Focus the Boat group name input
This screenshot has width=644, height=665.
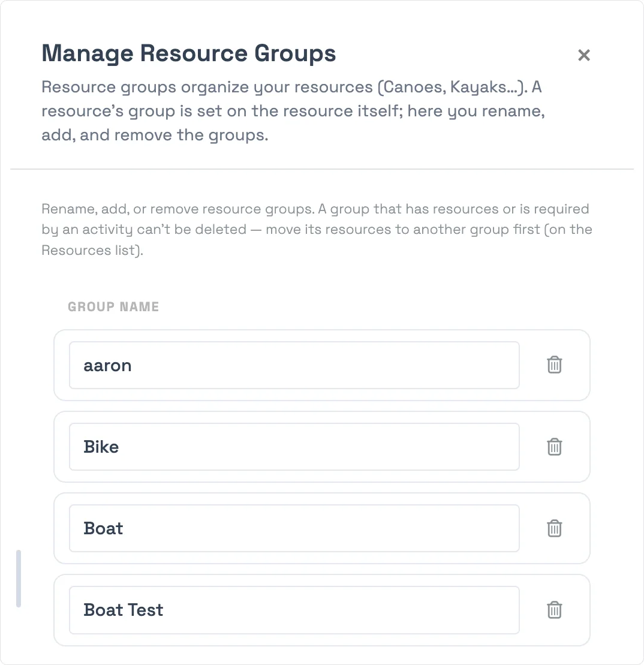tap(294, 528)
